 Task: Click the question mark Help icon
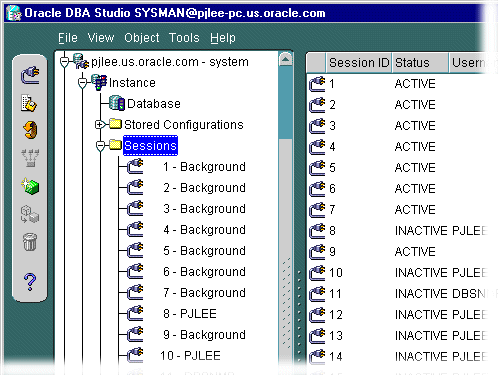[x=30, y=282]
